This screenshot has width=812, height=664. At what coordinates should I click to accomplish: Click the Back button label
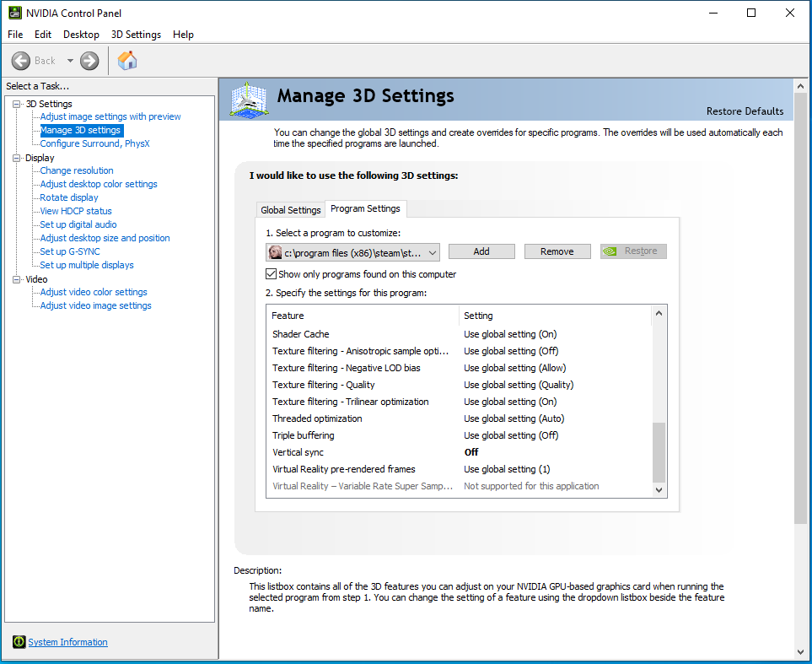pyautogui.click(x=45, y=61)
